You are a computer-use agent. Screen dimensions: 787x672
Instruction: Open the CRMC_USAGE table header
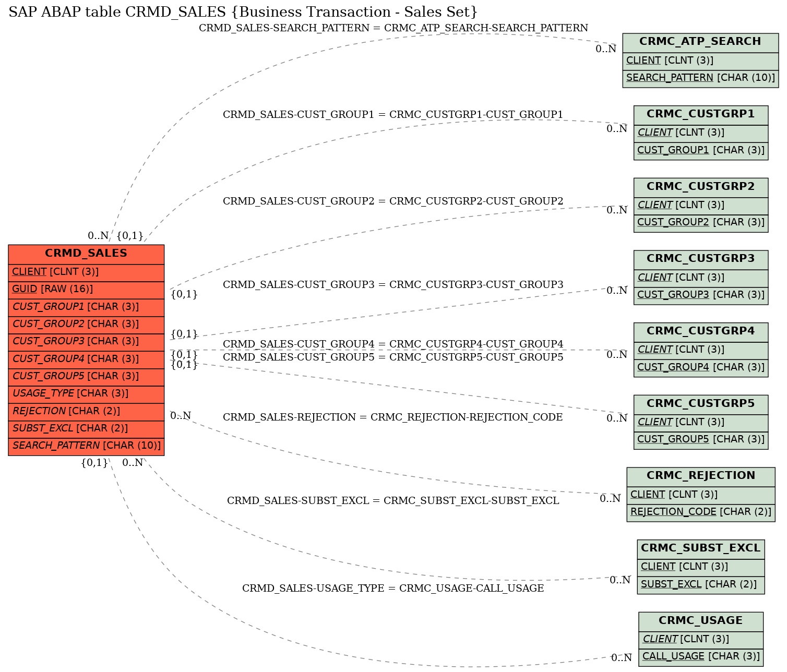(x=701, y=621)
